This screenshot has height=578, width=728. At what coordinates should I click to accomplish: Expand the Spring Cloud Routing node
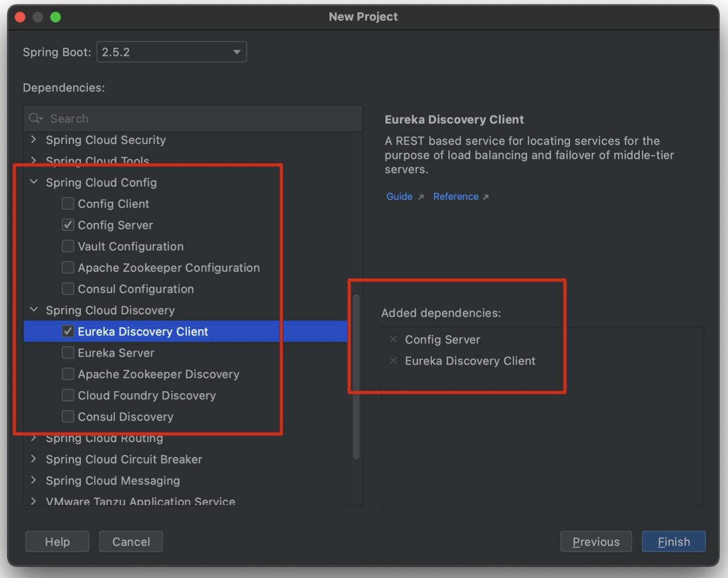coord(34,438)
